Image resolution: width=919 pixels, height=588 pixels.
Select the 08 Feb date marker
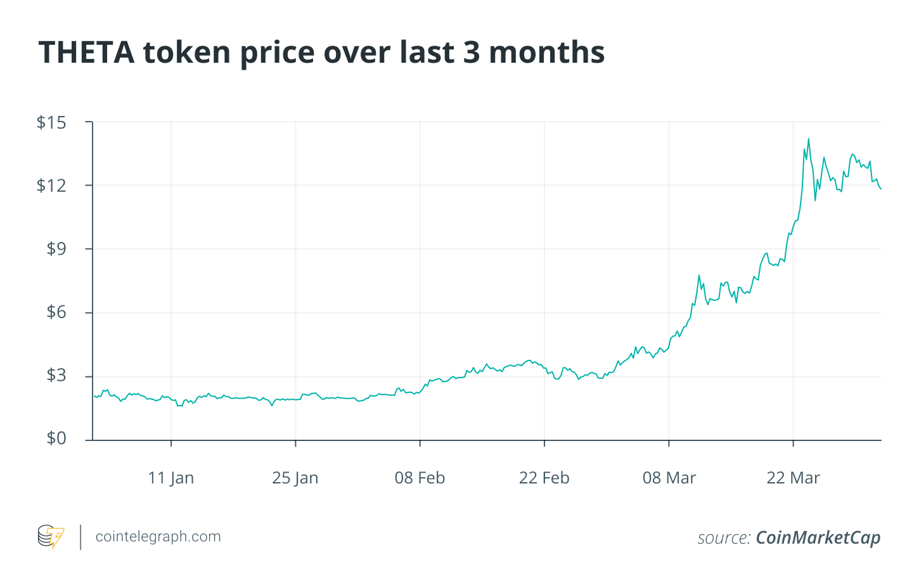coord(420,478)
